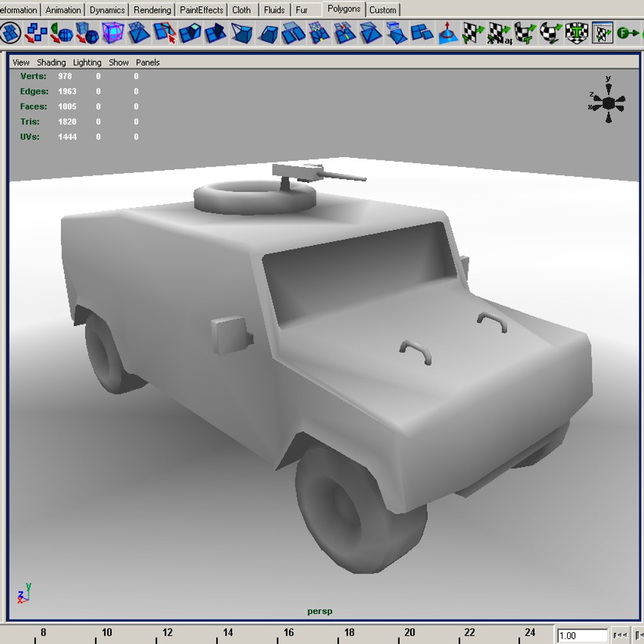Click the Normals icon with red arrow cone
The width and height of the screenshot is (644, 644).
pos(448,33)
